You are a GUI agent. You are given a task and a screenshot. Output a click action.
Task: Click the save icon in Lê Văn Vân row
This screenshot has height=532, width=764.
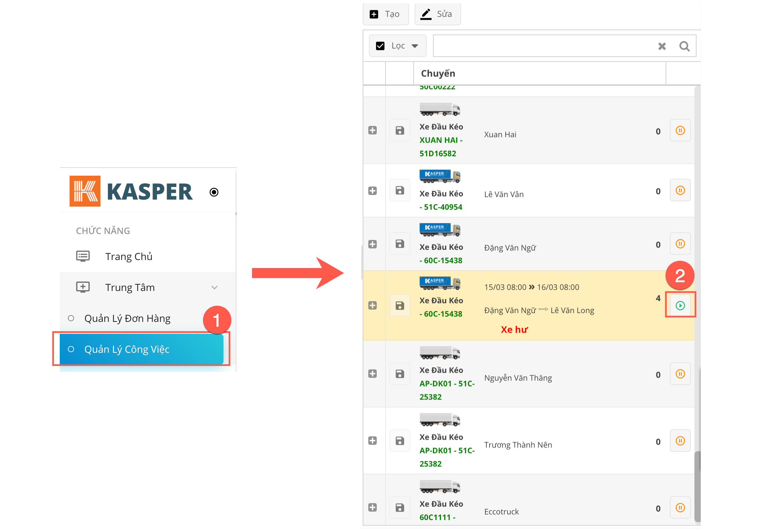[x=400, y=190]
